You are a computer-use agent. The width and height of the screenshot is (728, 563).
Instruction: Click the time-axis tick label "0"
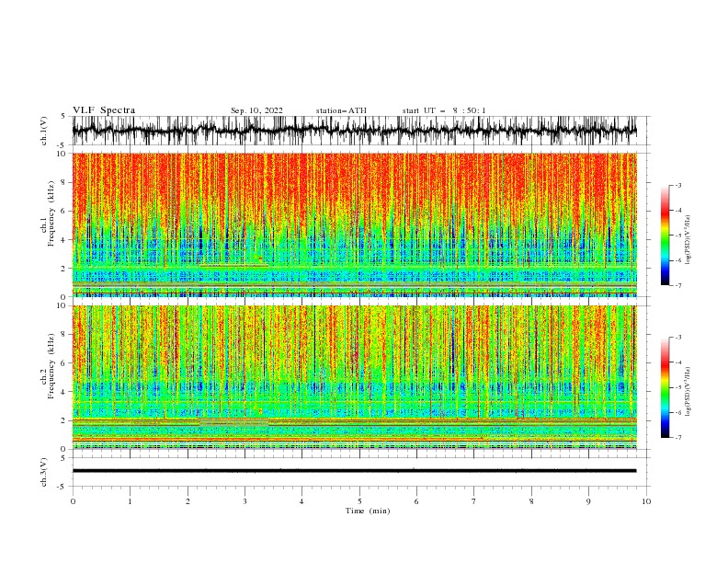click(x=73, y=501)
